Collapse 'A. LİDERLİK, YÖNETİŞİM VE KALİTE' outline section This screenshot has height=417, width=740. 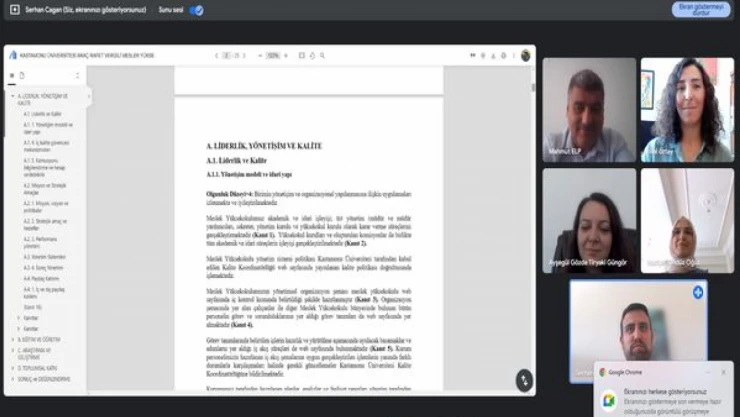pyautogui.click(x=11, y=97)
